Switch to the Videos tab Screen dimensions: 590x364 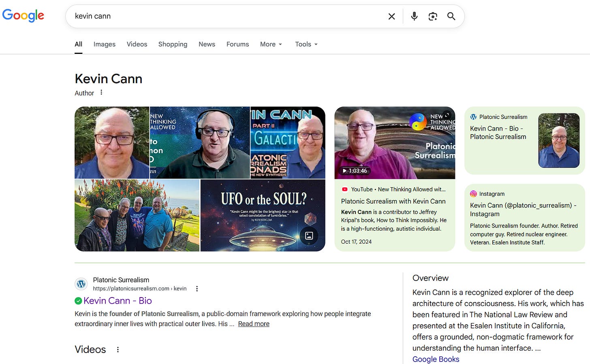coord(137,44)
